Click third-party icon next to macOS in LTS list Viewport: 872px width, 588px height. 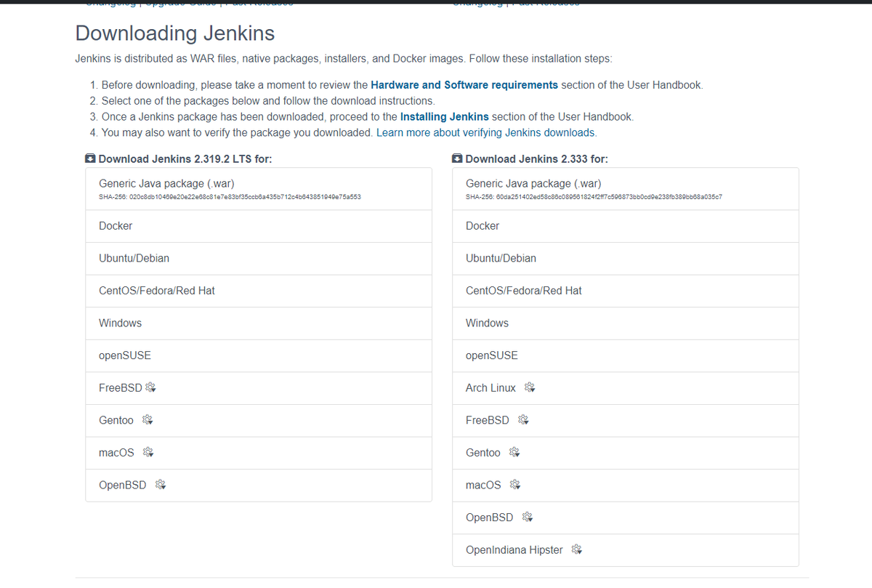coord(148,452)
